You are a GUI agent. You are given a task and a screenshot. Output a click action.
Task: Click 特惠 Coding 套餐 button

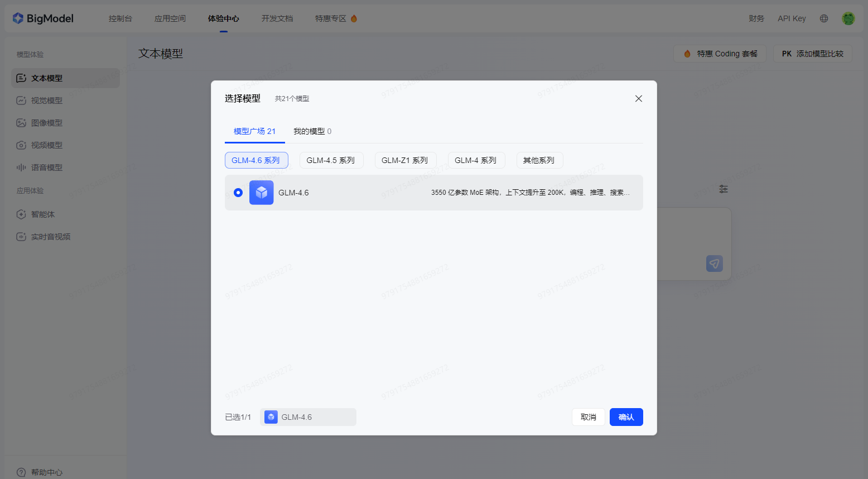[720, 54]
